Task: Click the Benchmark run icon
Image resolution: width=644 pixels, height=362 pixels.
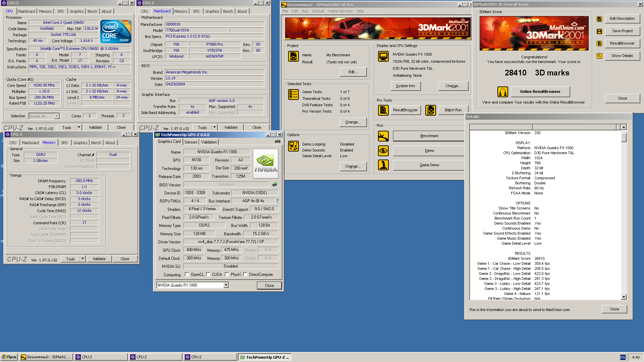Action: point(383,136)
